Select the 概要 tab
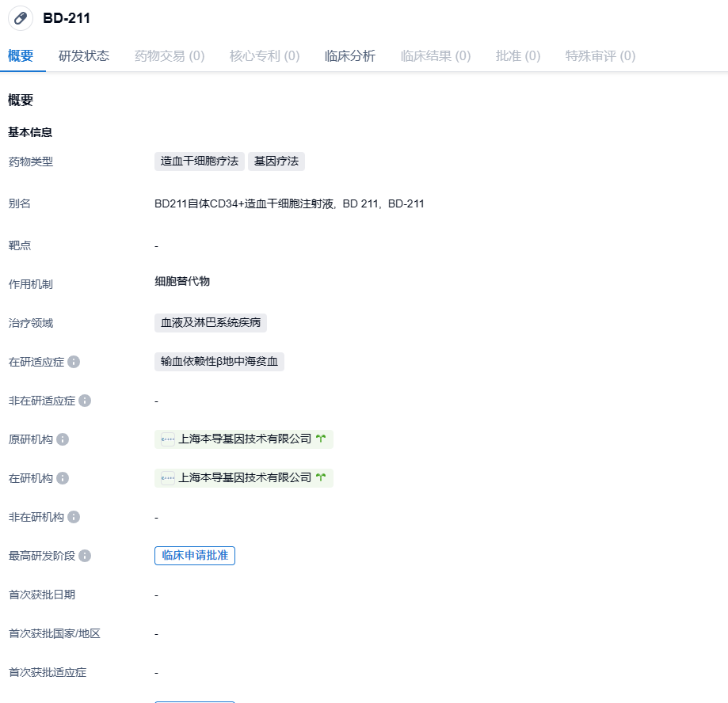 click(x=21, y=55)
